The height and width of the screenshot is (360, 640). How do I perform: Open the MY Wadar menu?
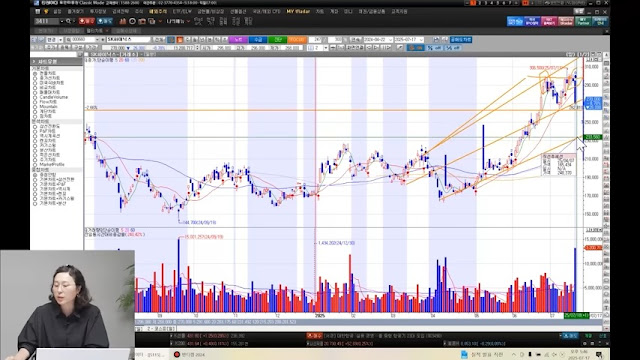click(298, 11)
